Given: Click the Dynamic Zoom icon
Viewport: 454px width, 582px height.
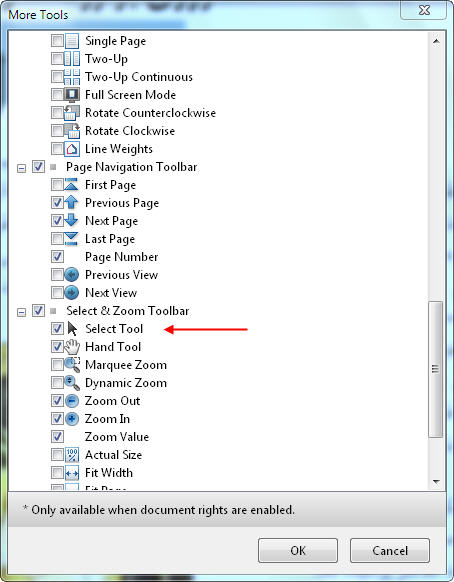Looking at the screenshot, I should point(72,383).
